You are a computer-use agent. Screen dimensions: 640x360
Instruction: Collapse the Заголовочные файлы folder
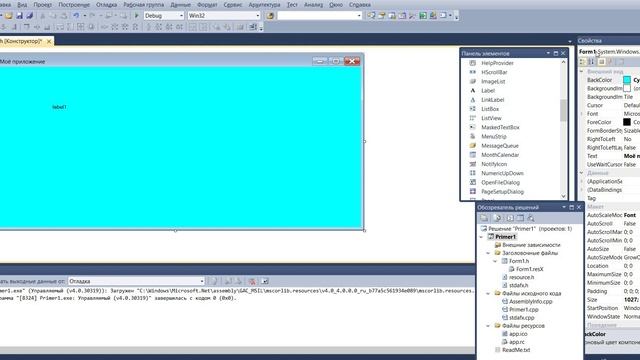488,253
